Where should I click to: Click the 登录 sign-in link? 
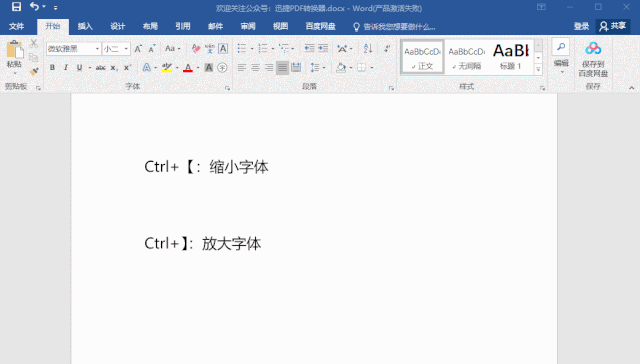pyautogui.click(x=581, y=27)
